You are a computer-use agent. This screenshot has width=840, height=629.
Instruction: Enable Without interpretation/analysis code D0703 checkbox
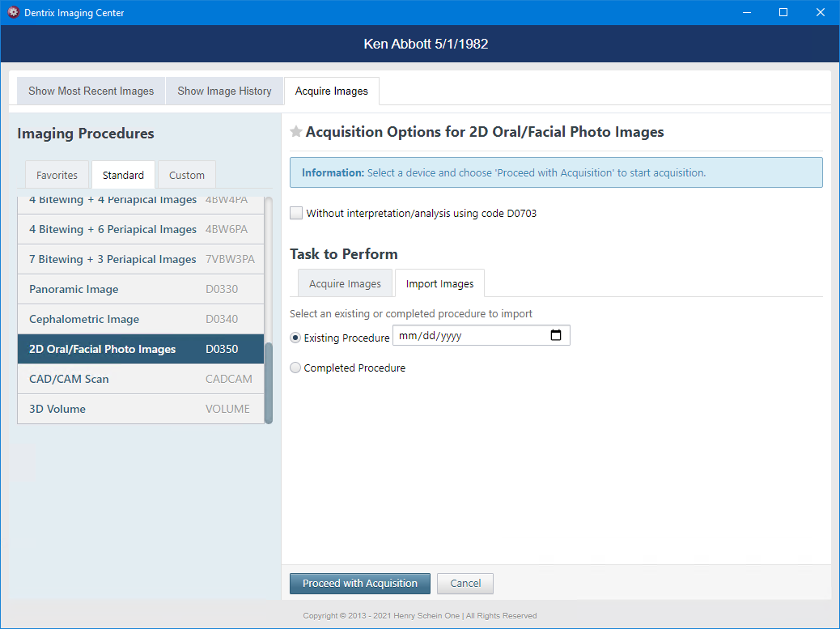click(x=297, y=214)
